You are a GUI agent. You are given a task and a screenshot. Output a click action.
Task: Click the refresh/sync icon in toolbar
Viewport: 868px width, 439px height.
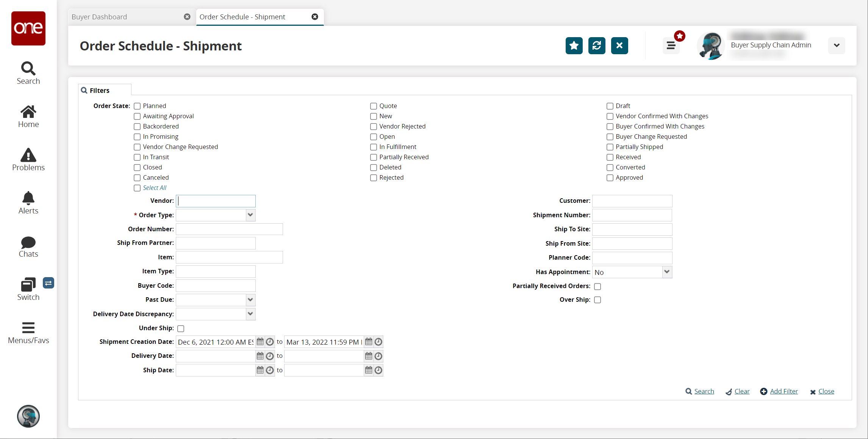tap(597, 45)
